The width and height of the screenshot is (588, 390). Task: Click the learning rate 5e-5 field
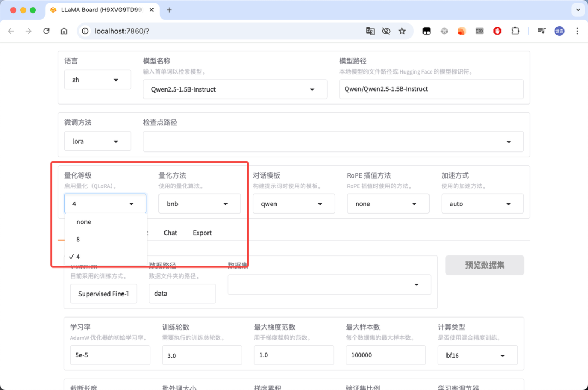click(x=110, y=355)
